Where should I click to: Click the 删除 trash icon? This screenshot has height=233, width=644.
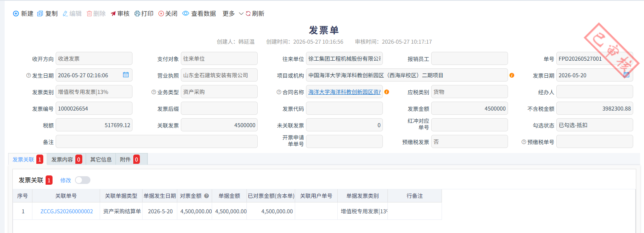tap(89, 14)
